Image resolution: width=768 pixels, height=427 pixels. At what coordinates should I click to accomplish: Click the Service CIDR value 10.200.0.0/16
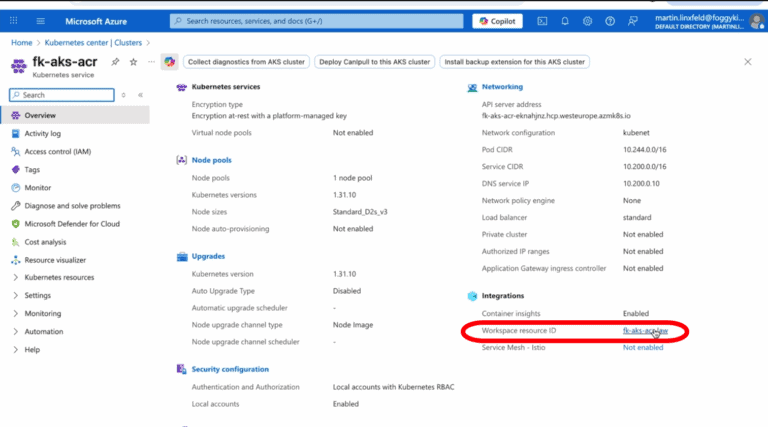[645, 167]
